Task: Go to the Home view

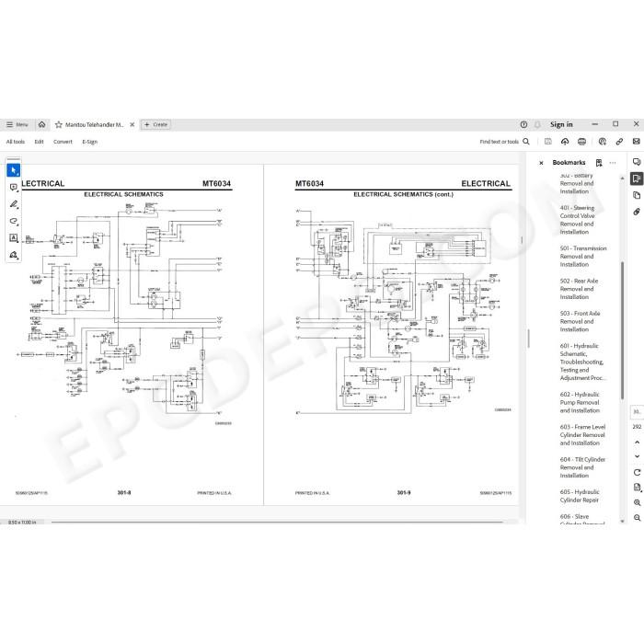Action: tap(42, 124)
